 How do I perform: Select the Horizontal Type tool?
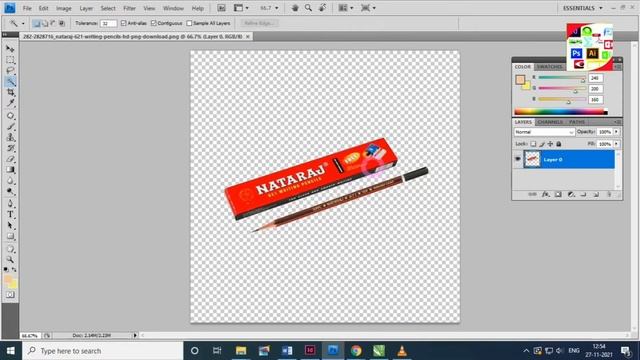pyautogui.click(x=10, y=215)
